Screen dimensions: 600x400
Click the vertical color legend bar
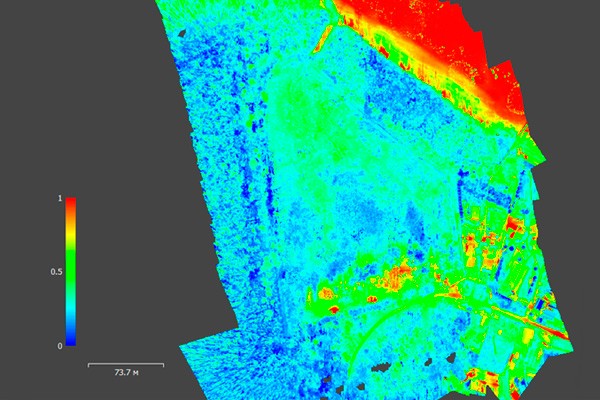pos(71,272)
